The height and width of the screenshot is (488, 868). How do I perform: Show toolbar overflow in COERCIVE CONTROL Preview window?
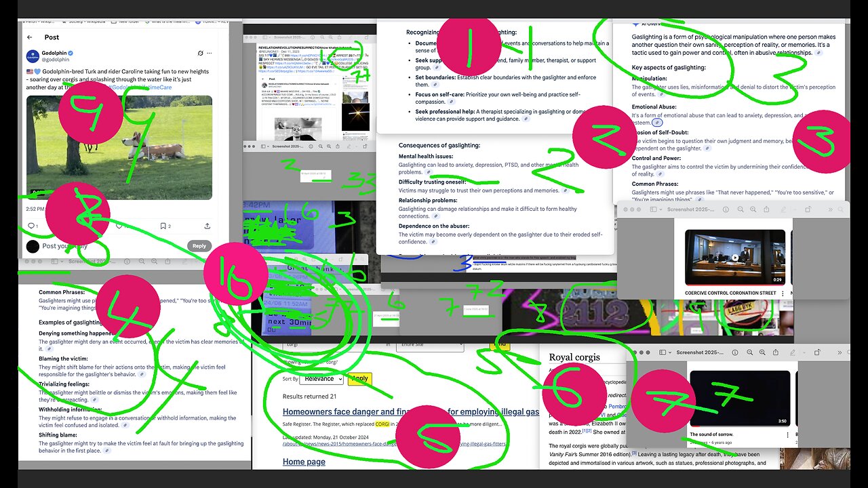(x=830, y=209)
